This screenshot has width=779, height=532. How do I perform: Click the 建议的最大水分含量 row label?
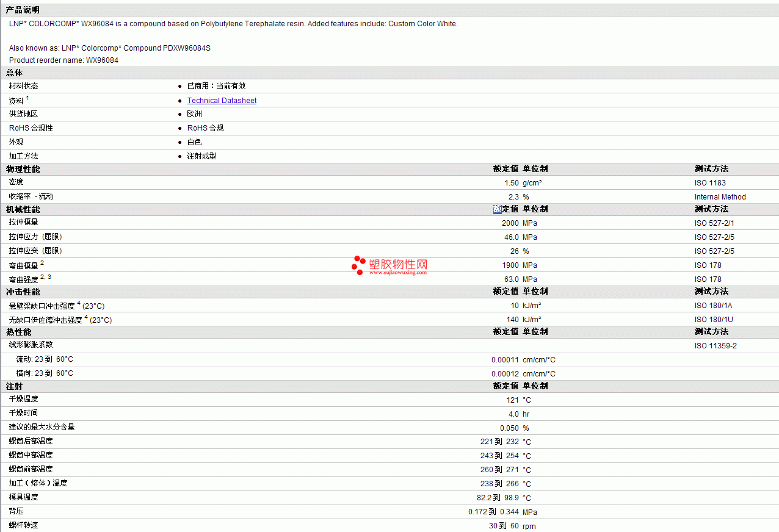coord(42,427)
